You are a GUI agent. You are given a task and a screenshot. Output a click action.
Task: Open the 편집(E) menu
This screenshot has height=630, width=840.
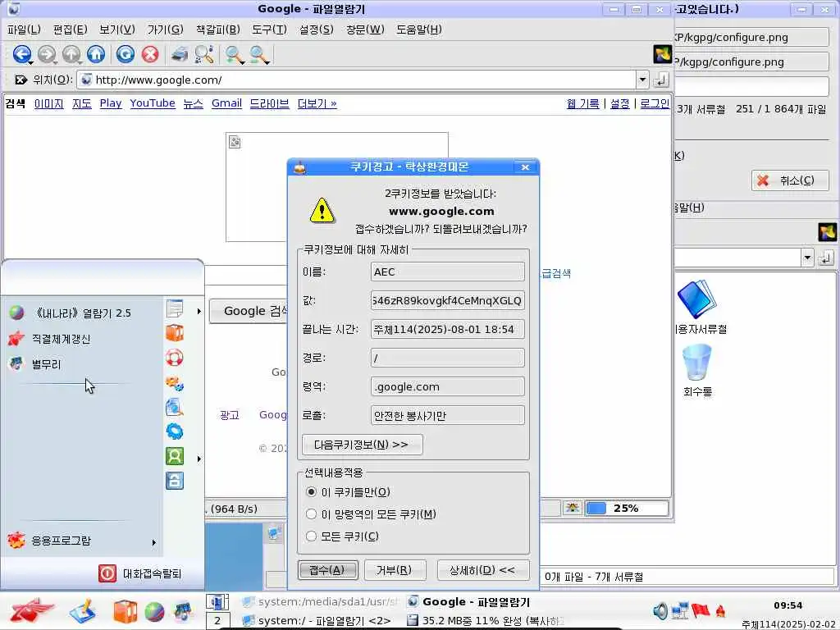71,30
